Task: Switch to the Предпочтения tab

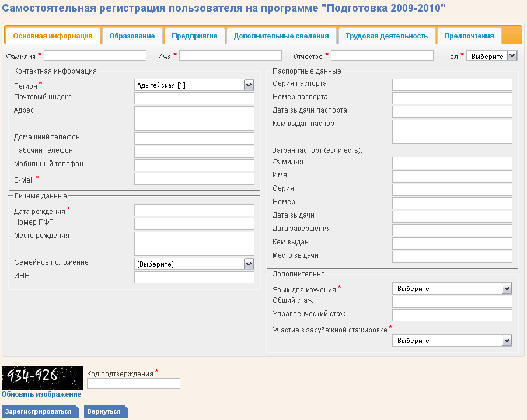Action: [469, 36]
